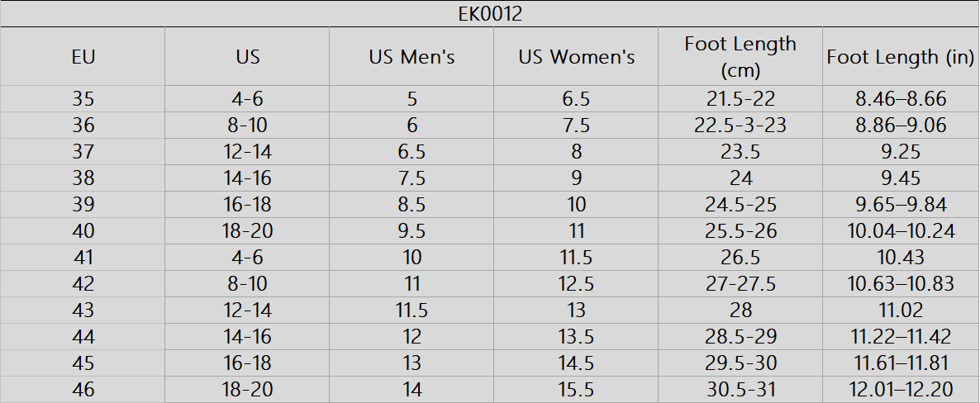
Task: Click US Women's size 6.5 cell
Action: click(x=576, y=99)
